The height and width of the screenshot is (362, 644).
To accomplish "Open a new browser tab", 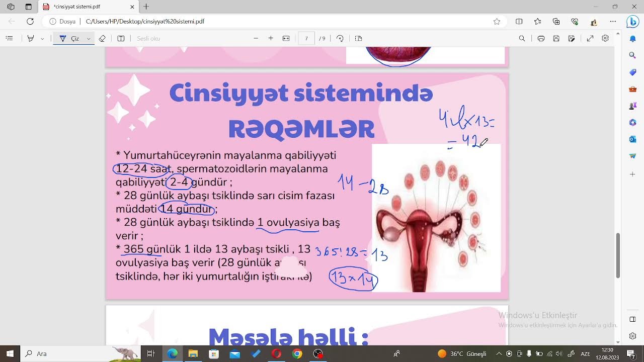I will (x=146, y=7).
